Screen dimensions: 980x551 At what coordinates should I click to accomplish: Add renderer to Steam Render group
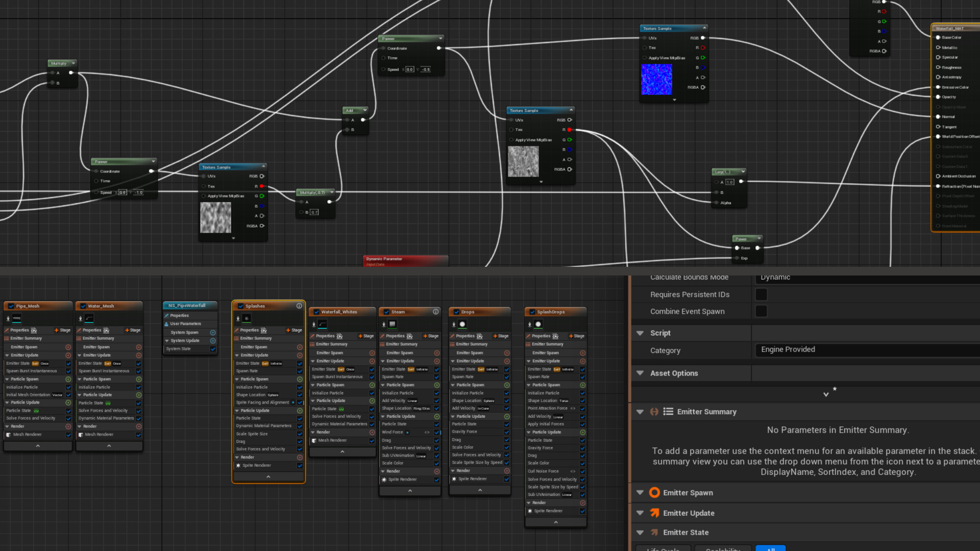coord(436,471)
